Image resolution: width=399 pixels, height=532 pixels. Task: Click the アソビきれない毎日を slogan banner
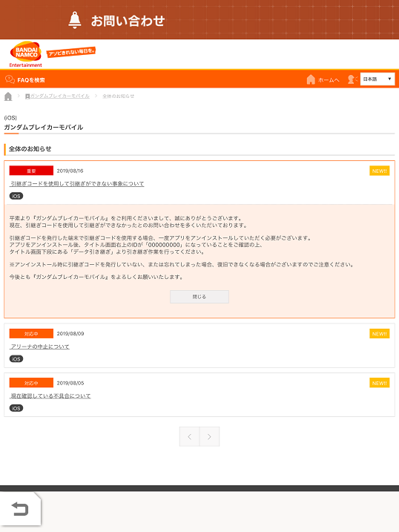(71, 52)
